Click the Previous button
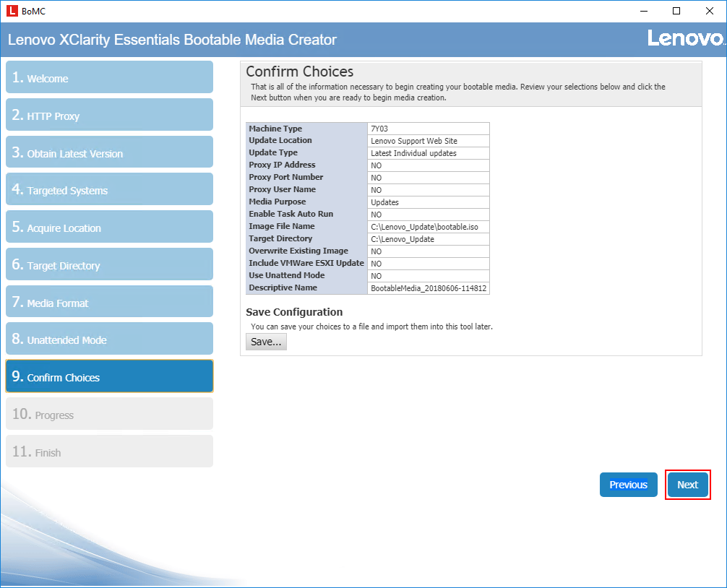This screenshot has height=588, width=727. click(x=628, y=485)
